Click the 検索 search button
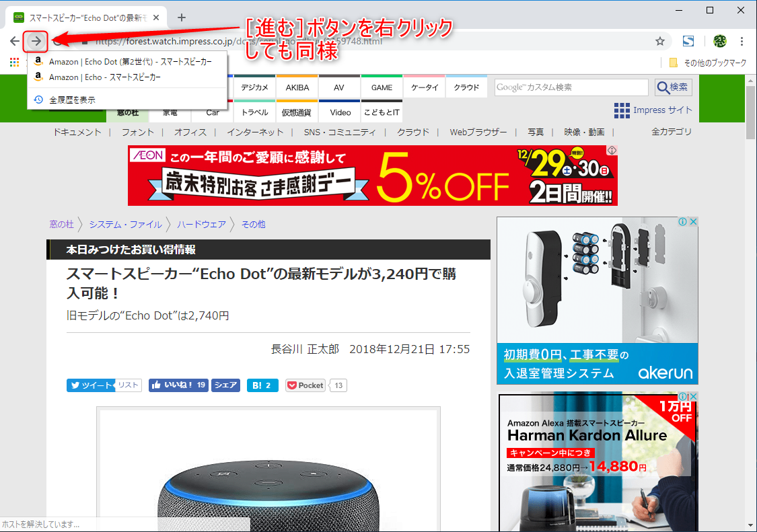The image size is (757, 532). (x=672, y=87)
